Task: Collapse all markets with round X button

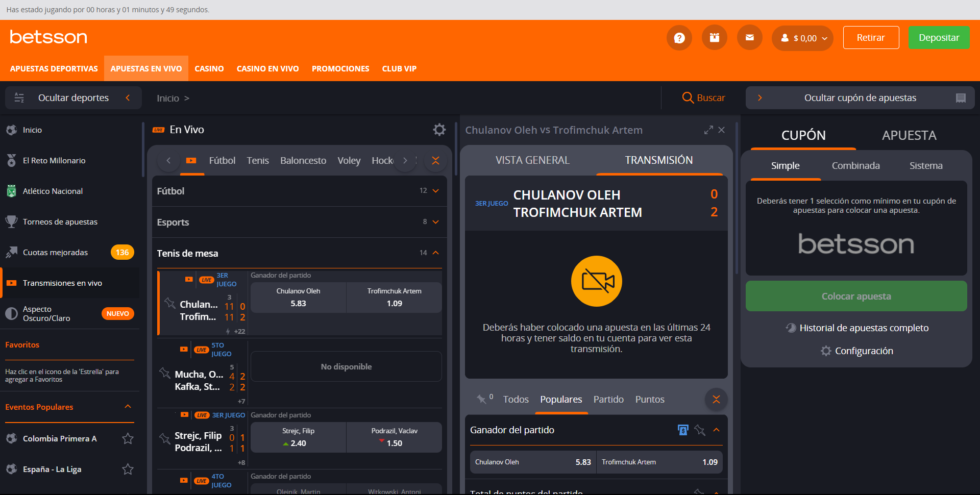Action: coord(716,400)
